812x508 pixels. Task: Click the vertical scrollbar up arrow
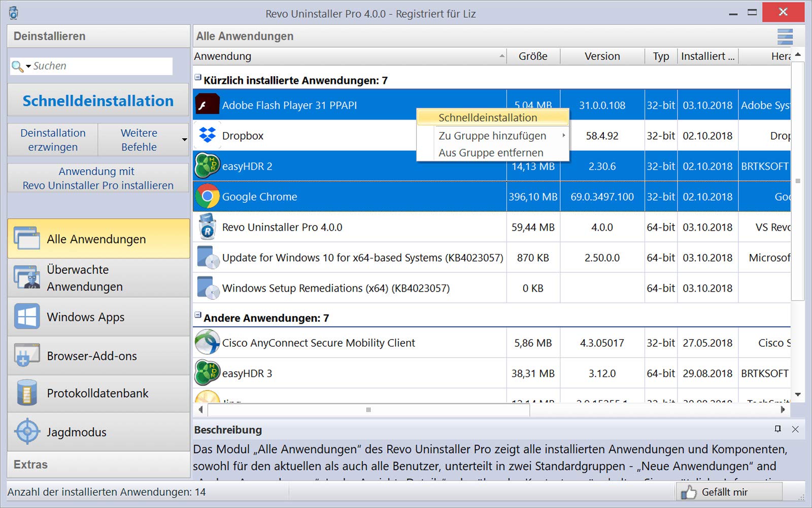[x=798, y=54]
